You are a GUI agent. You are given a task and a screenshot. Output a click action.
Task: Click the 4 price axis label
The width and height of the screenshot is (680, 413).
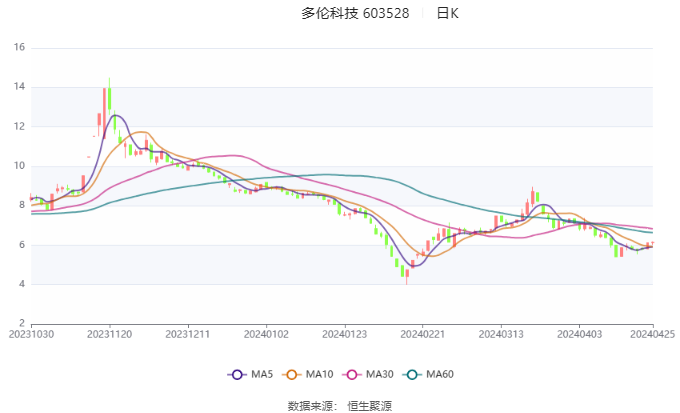click(x=22, y=284)
